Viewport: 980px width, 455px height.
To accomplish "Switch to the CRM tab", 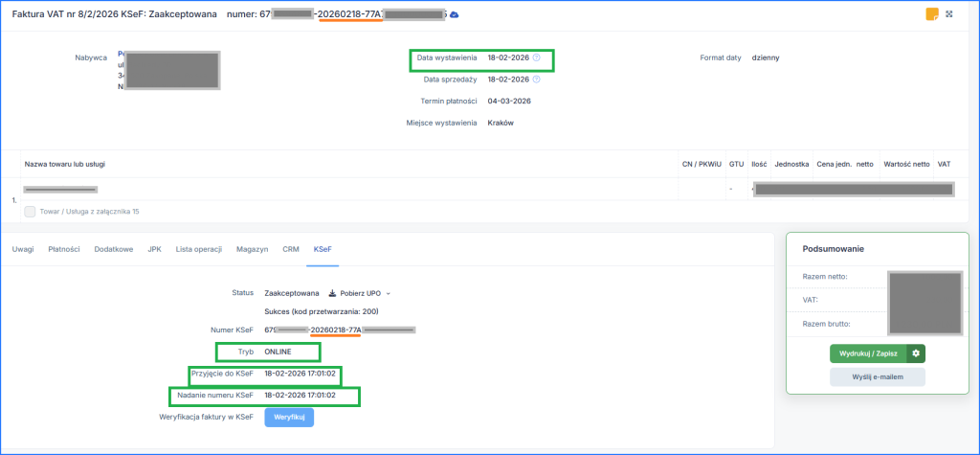I will [291, 249].
